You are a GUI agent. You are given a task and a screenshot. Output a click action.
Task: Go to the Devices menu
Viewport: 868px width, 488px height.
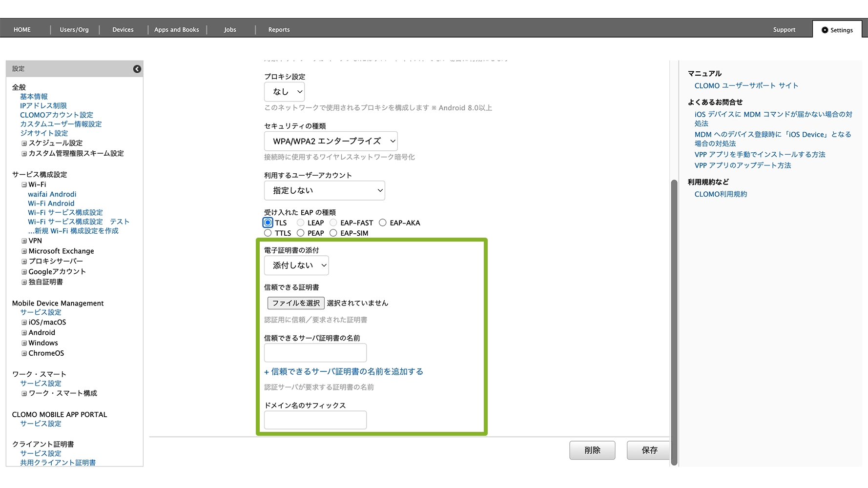coord(123,30)
